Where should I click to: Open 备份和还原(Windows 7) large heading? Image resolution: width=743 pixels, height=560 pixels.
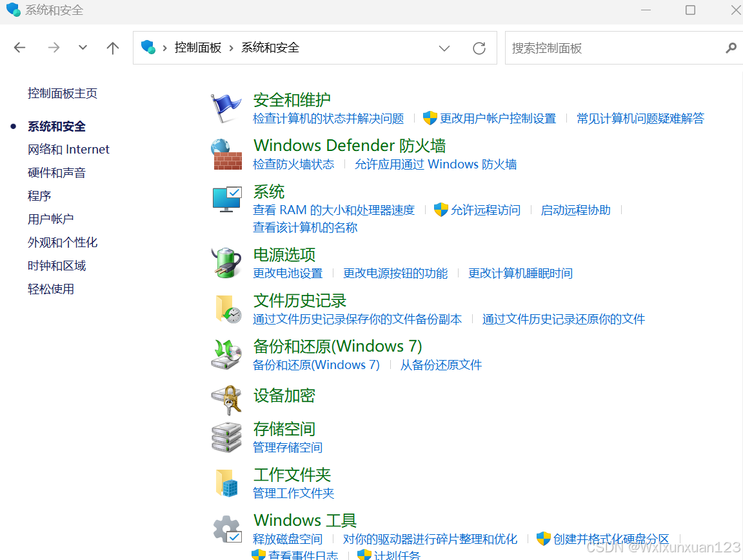[337, 346]
